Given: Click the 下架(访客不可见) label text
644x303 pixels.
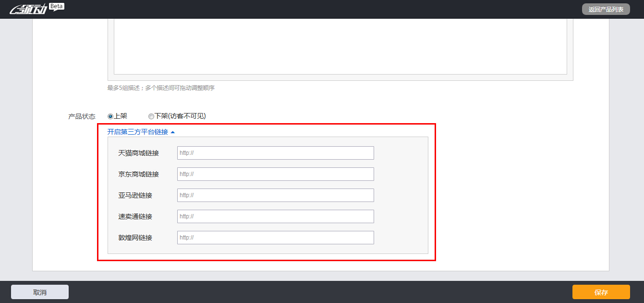Looking at the screenshot, I should click(x=180, y=116).
